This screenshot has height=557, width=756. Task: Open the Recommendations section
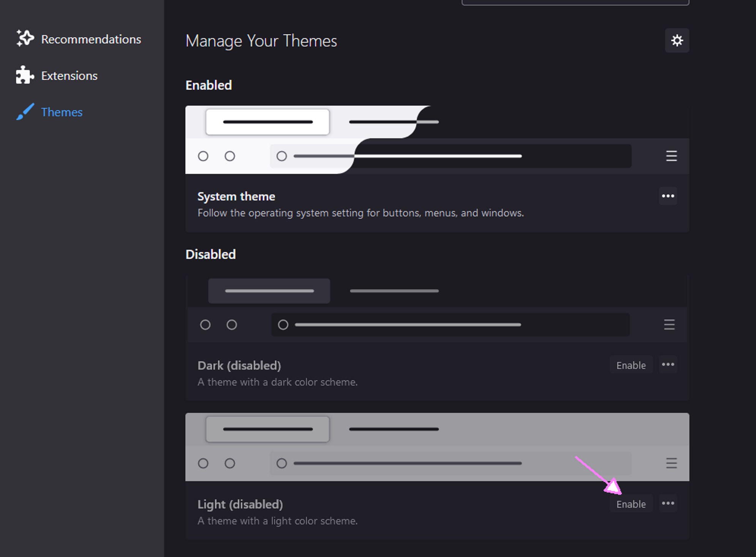(91, 39)
